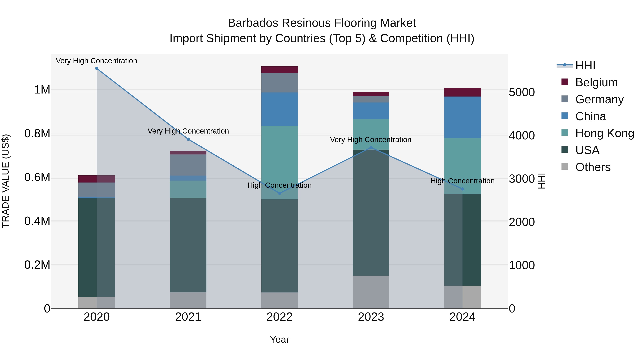
Task: Click the Others legend color swatch
Action: tap(565, 167)
